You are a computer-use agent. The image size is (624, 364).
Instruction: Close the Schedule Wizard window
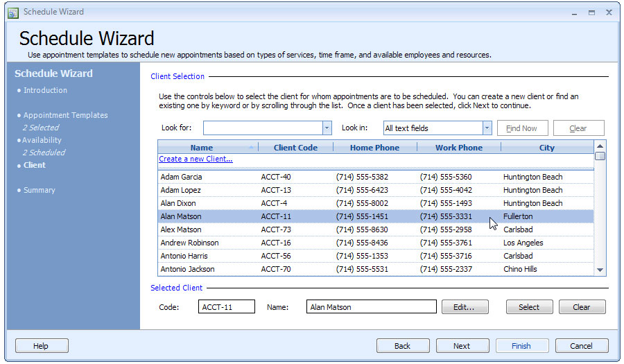[x=609, y=12]
